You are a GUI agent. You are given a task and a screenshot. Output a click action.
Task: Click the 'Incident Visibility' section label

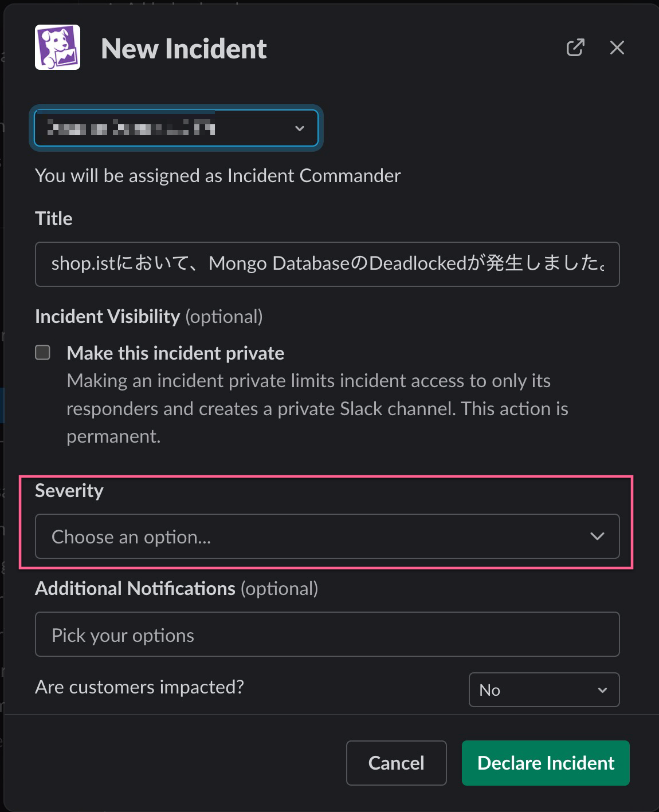click(108, 317)
